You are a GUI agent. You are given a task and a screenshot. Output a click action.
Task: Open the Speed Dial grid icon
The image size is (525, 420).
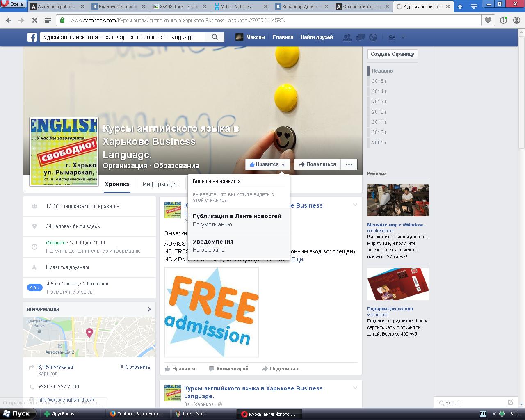[48, 20]
